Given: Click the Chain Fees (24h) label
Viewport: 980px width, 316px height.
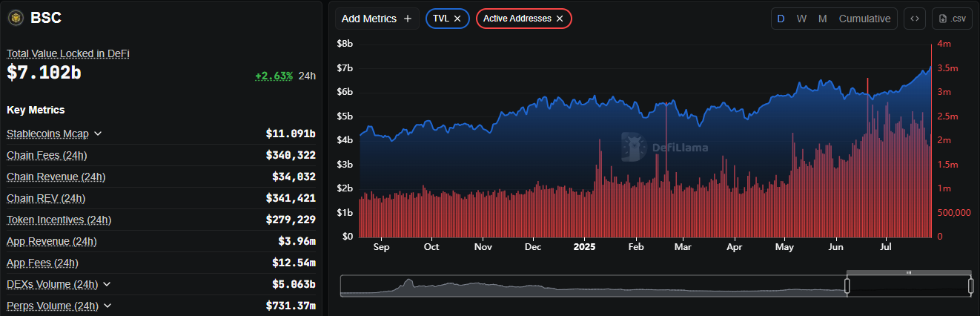Looking at the screenshot, I should click(x=45, y=155).
